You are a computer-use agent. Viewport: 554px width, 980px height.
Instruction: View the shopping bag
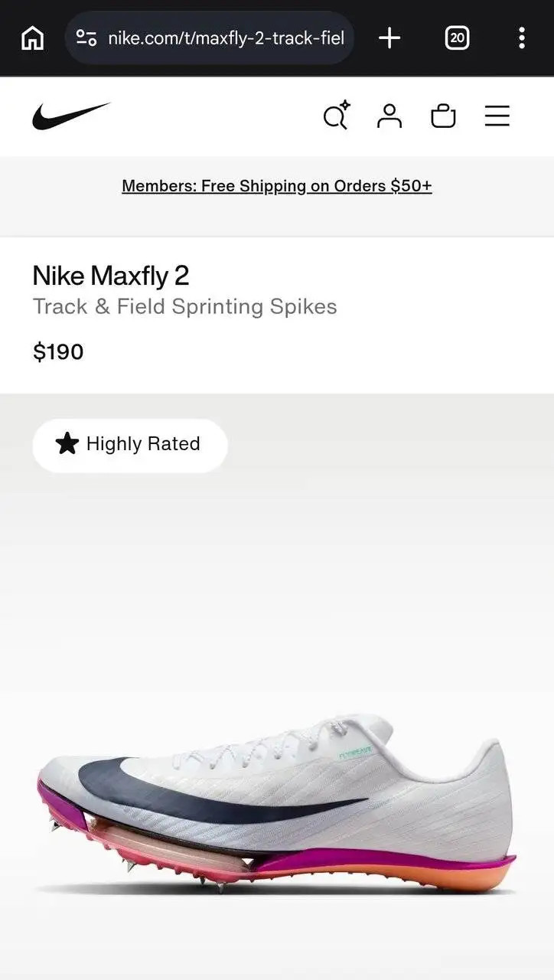coord(443,116)
